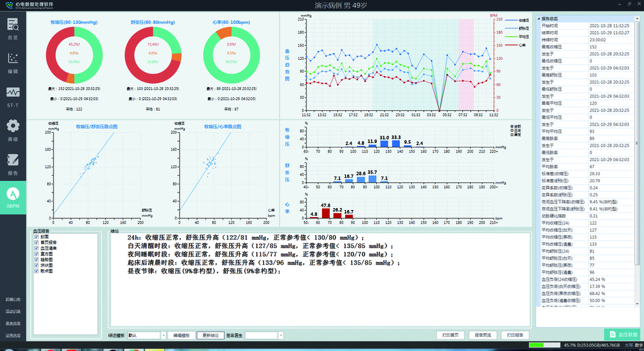
Task: Open 起搏心电 link in sidebar
Action: (13, 299)
